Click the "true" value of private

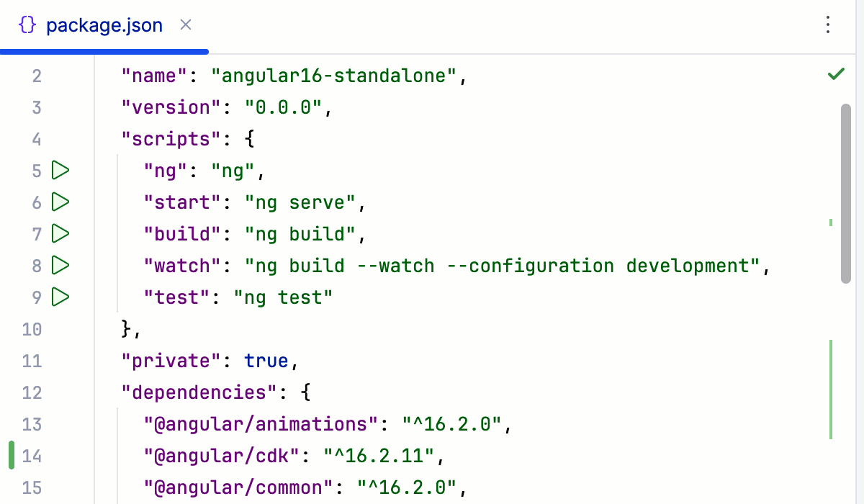point(266,360)
